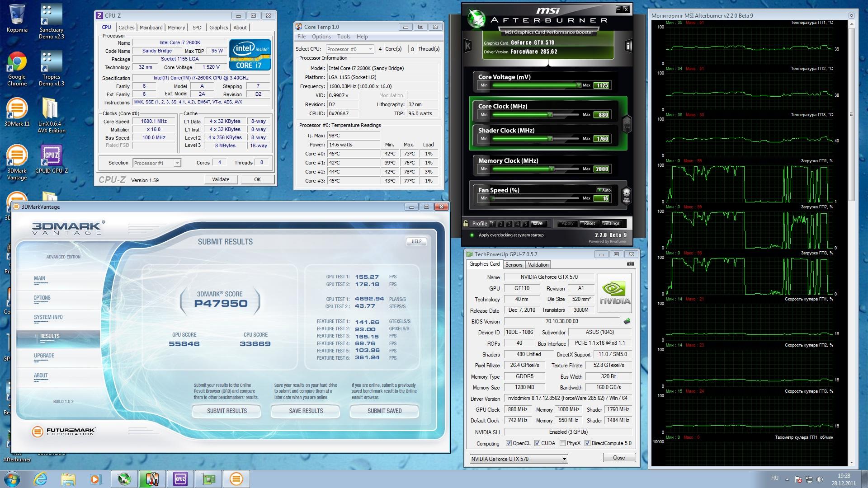Open the Select CPU dropdown in Core Temp
Image resolution: width=868 pixels, height=488 pixels.
pyautogui.click(x=349, y=49)
